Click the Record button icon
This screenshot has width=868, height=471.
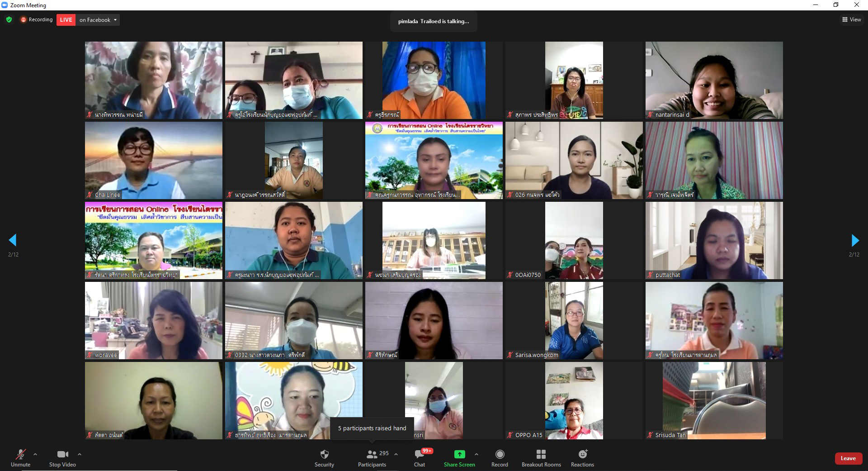500,454
